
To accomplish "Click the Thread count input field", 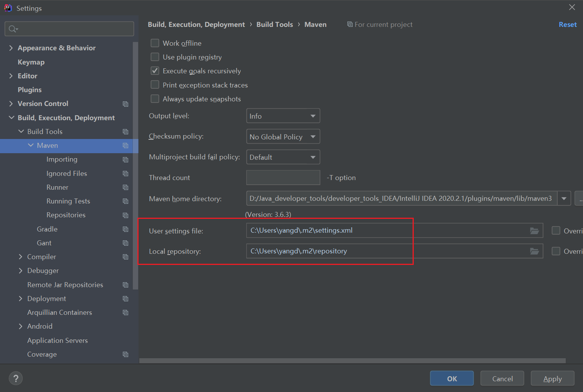I will (x=283, y=177).
